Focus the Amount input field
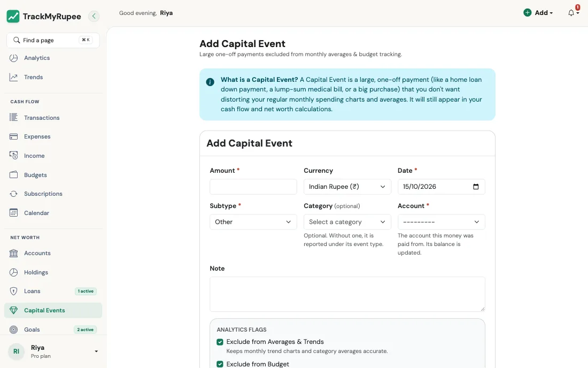Viewport: 588px width, 368px height. pyautogui.click(x=253, y=187)
